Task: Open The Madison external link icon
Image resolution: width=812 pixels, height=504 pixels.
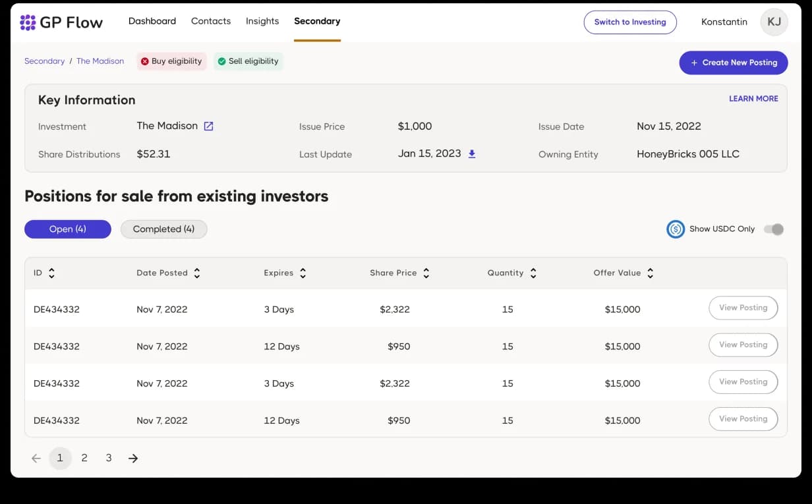Action: (x=208, y=126)
